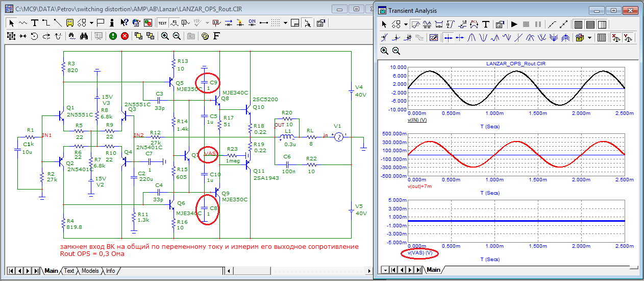Expand the component shapes dropdown arrow in schematic
This screenshot has width=644, height=281.
pos(91,23)
